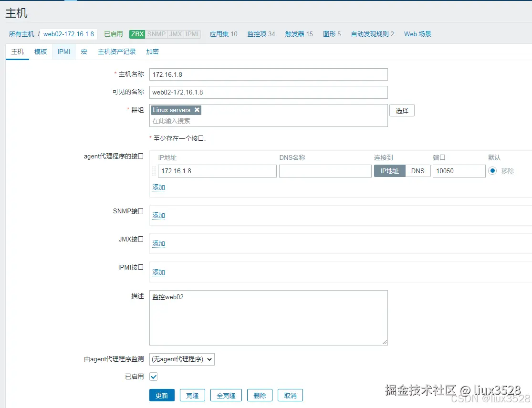Click the description textarea resize grip
This screenshot has width=532, height=408.
pyautogui.click(x=385, y=342)
